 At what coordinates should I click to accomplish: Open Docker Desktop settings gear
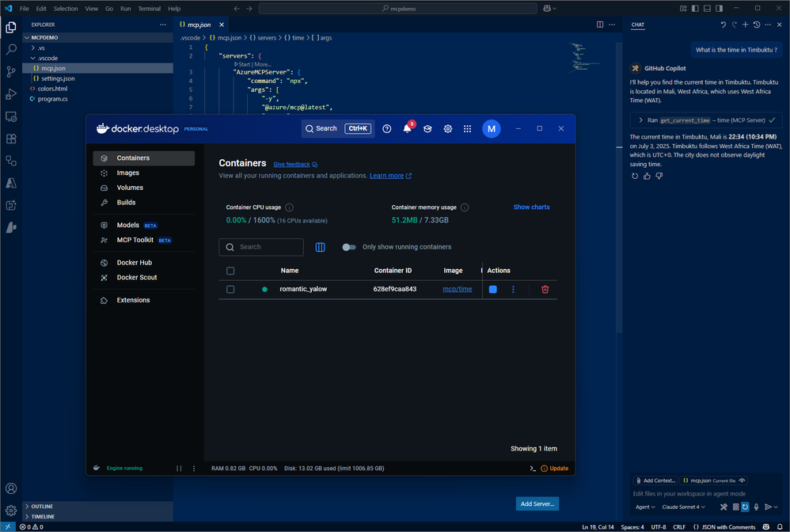[x=447, y=129]
